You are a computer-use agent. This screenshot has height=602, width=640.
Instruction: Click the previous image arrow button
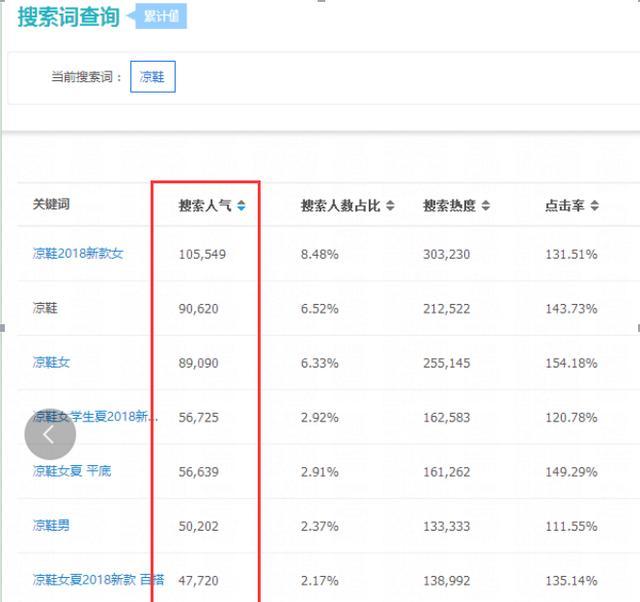click(50, 434)
